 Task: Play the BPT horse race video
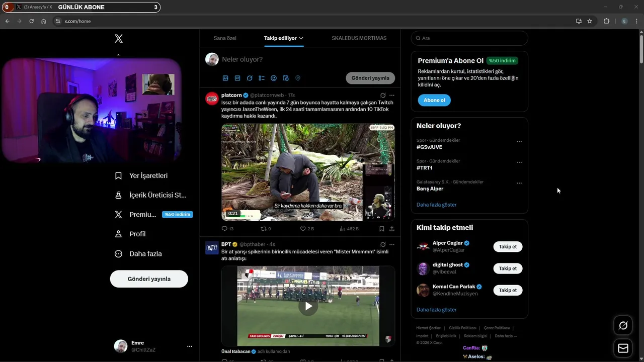point(308,306)
